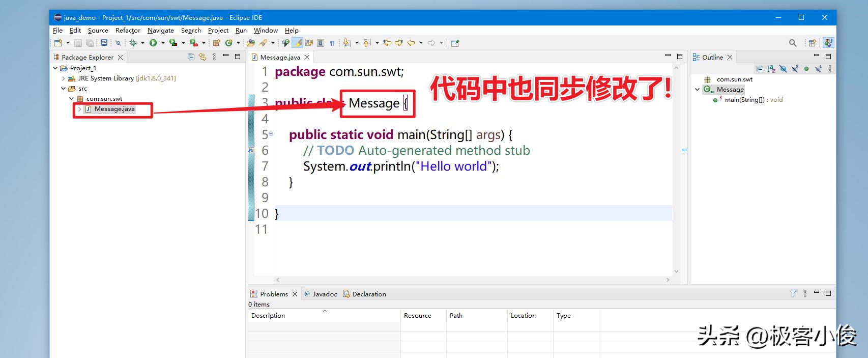
Task: Collapse the src folder node
Action: click(64, 89)
